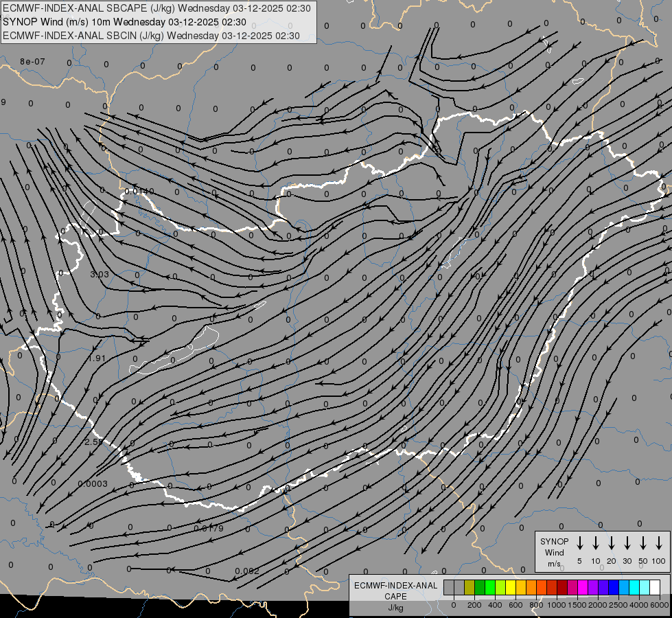Click the 0.002 value on the map
Screen dimensions: 672x618
click(247, 571)
